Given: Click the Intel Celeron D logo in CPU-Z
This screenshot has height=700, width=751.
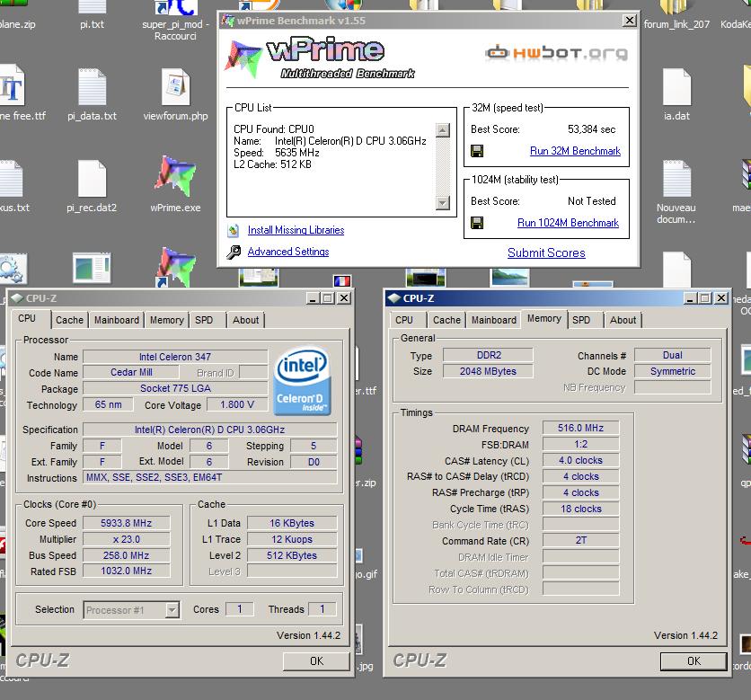Looking at the screenshot, I should click(x=302, y=380).
